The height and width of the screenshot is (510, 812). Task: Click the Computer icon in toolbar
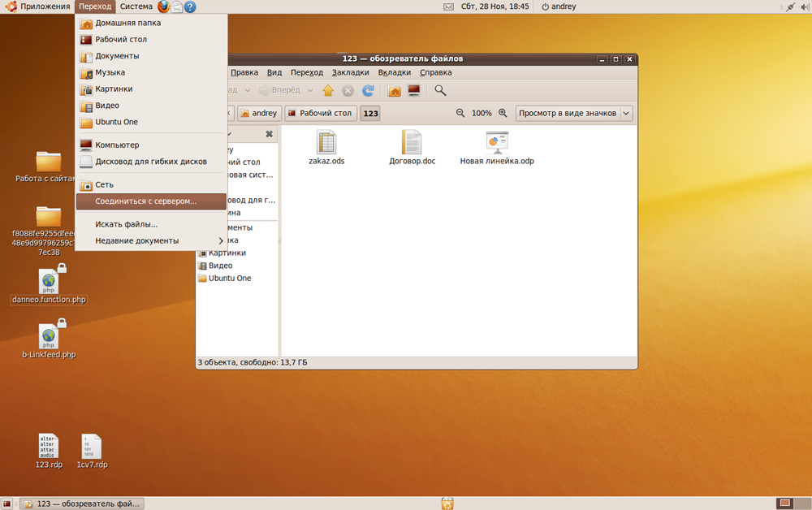(x=413, y=91)
